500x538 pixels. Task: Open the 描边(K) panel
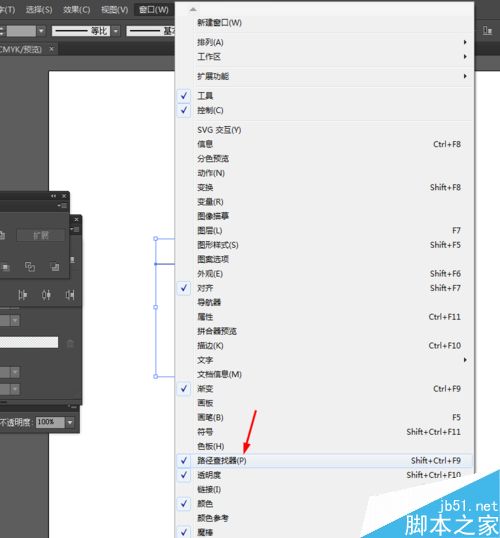click(324, 346)
